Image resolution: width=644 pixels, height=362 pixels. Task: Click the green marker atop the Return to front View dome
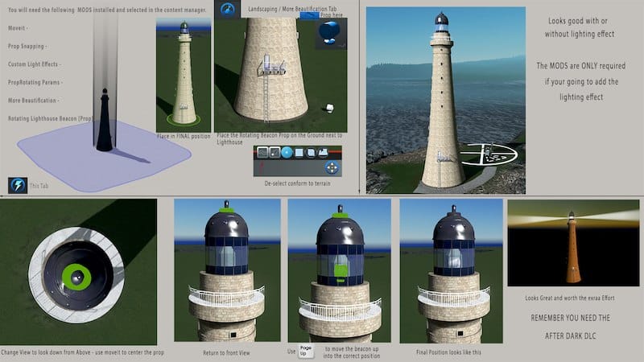click(228, 210)
